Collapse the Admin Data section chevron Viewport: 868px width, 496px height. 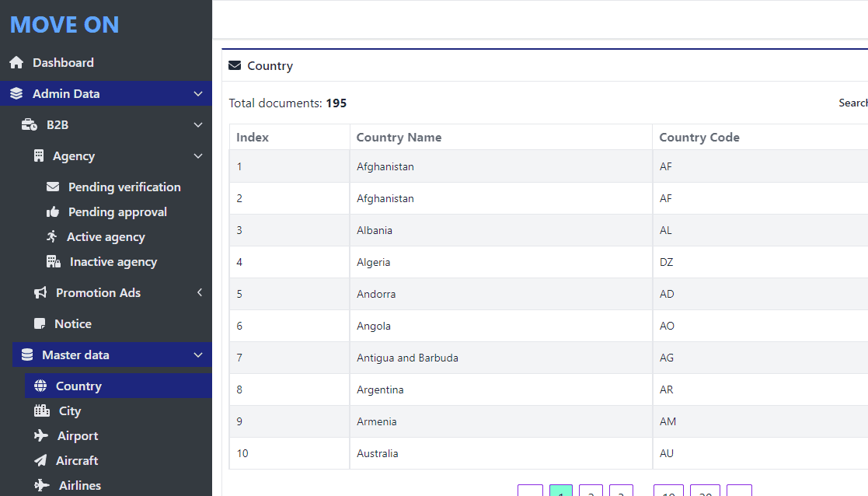click(198, 94)
